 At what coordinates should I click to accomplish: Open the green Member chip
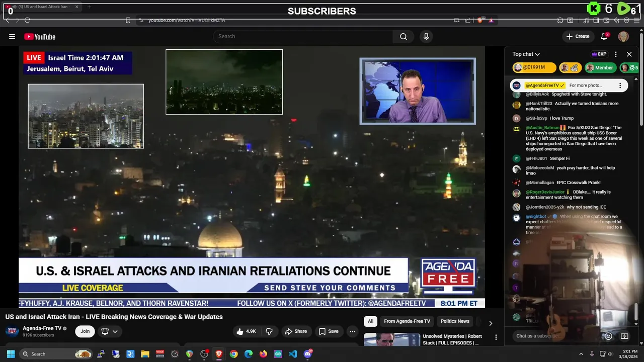[x=600, y=67]
